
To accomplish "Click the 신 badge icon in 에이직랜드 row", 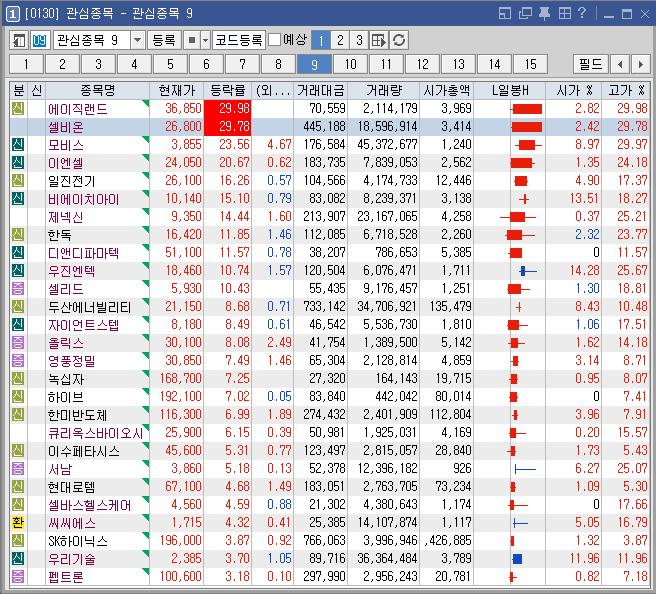I will pos(18,109).
